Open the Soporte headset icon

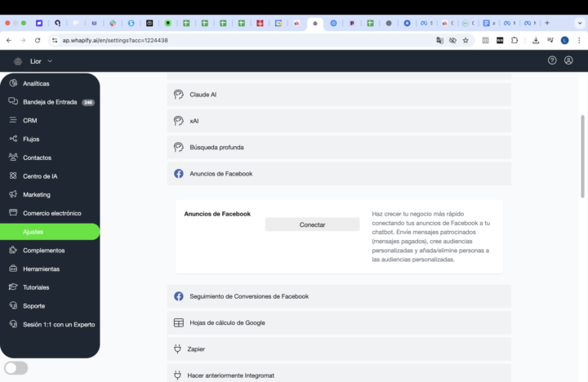pyautogui.click(x=13, y=305)
